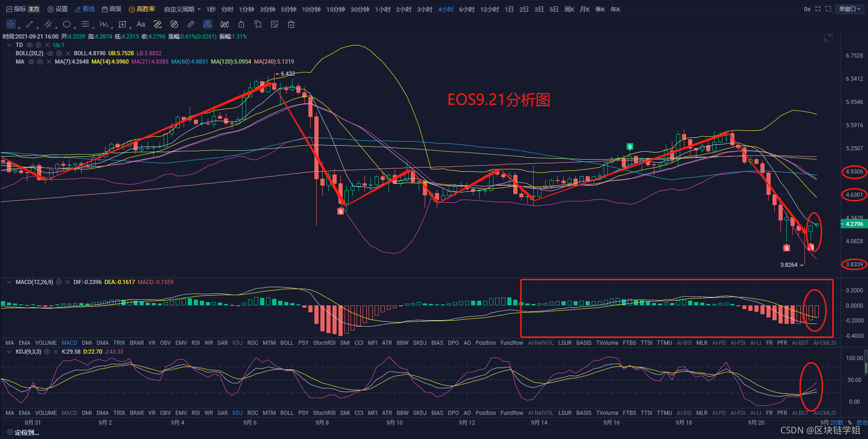Select the ruler measure tool
The width and height of the screenshot is (868, 439).
pos(191,24)
